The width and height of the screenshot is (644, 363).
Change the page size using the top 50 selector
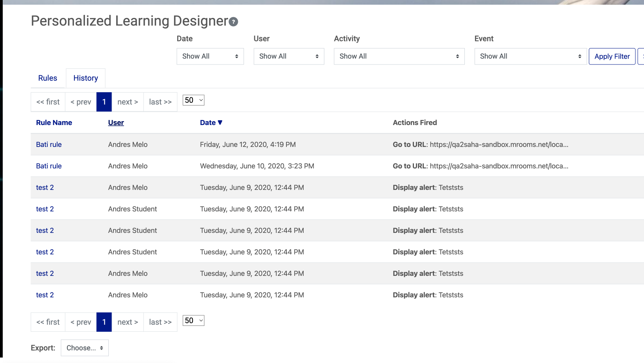[193, 100]
